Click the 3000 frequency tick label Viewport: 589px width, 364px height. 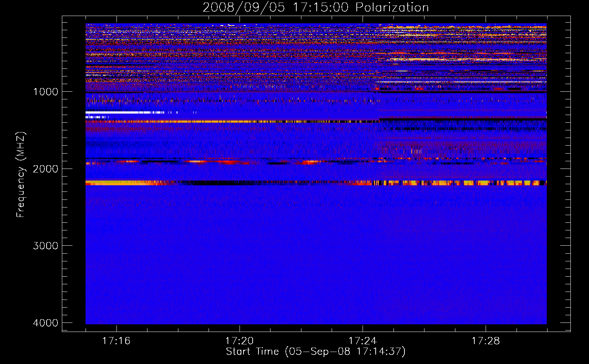[46, 246]
